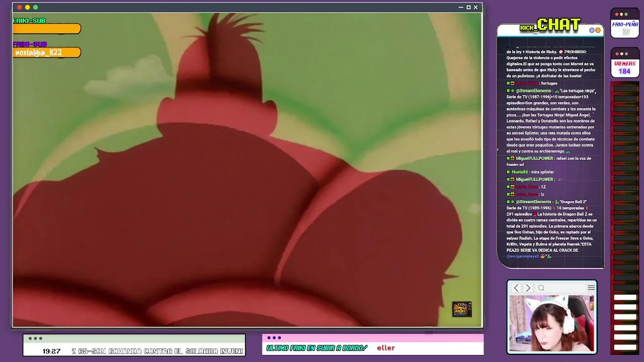
Task: Click MiguelFULLPOWER on the frasier message
Action: (x=535, y=158)
